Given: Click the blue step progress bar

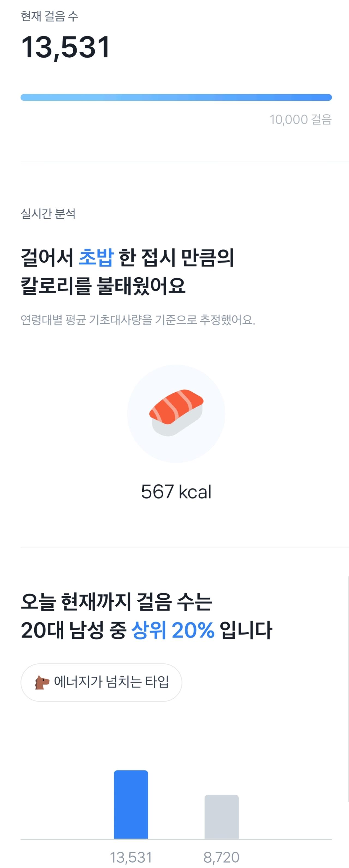Looking at the screenshot, I should [x=176, y=97].
